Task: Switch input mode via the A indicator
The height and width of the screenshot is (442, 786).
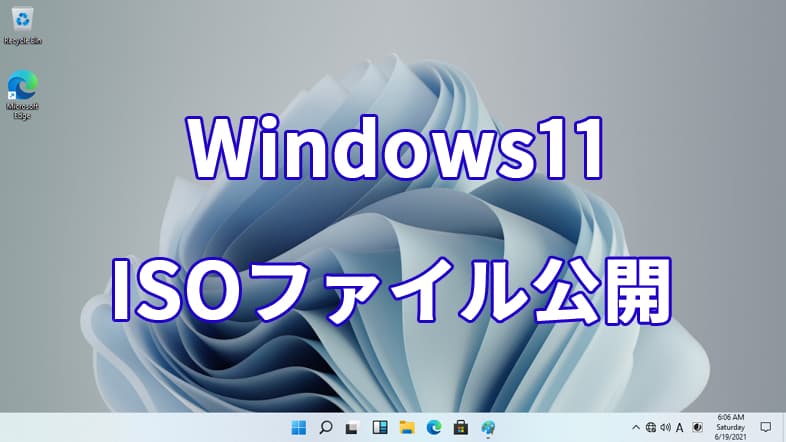Action: (680, 427)
